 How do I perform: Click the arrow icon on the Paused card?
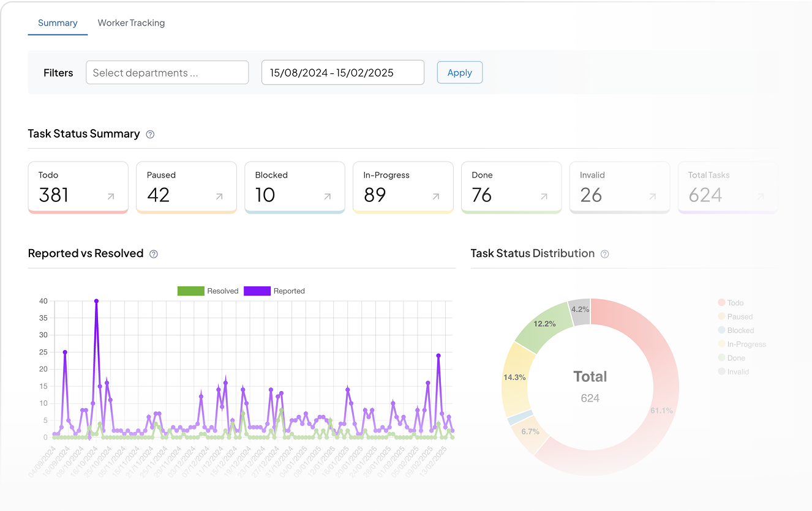click(x=219, y=196)
